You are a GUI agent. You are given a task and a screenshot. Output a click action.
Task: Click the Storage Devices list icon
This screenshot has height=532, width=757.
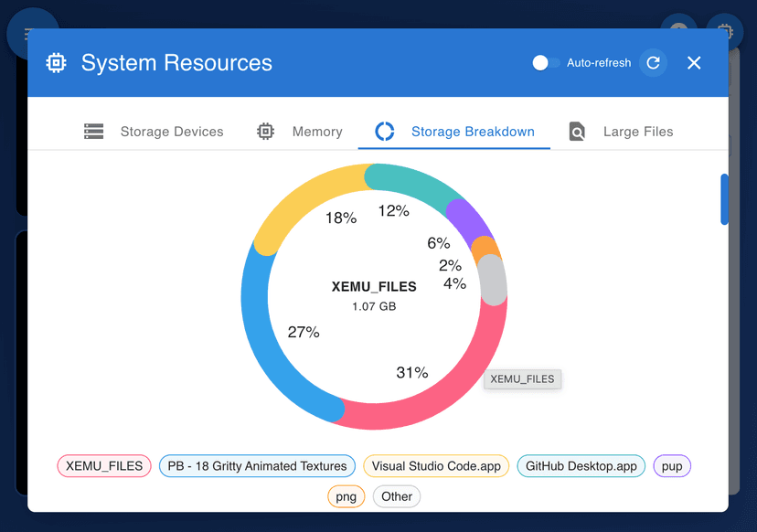pos(93,132)
